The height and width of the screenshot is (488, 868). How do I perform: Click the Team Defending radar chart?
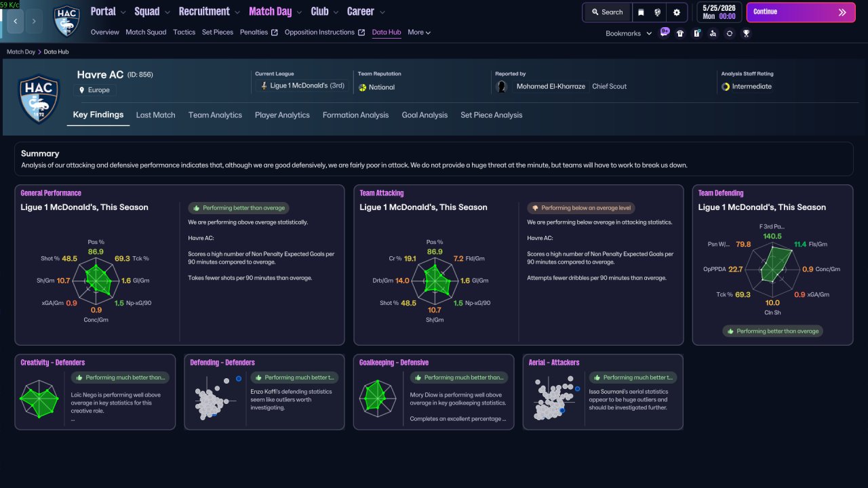click(772, 269)
